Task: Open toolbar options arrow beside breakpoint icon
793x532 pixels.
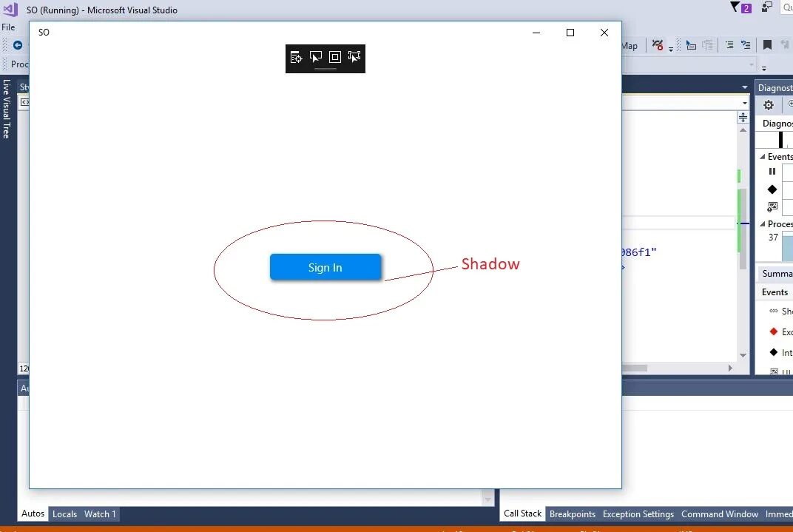Action: 671,49
